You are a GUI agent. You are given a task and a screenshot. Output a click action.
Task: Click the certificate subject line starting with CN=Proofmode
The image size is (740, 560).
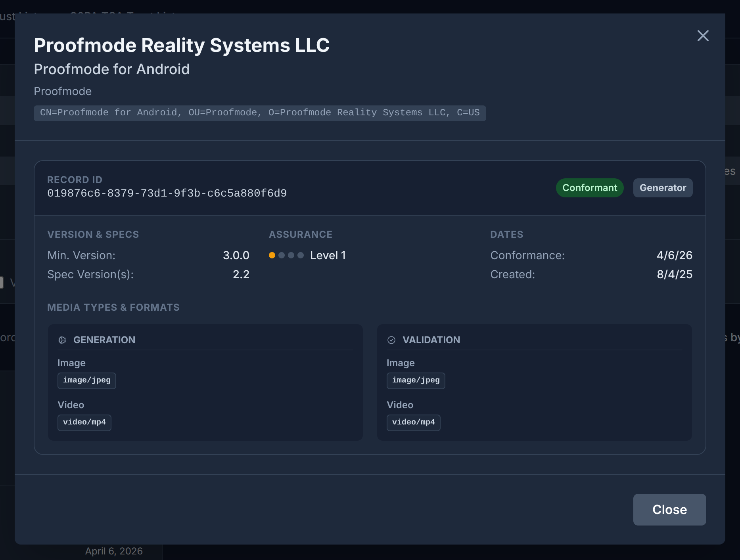(260, 113)
